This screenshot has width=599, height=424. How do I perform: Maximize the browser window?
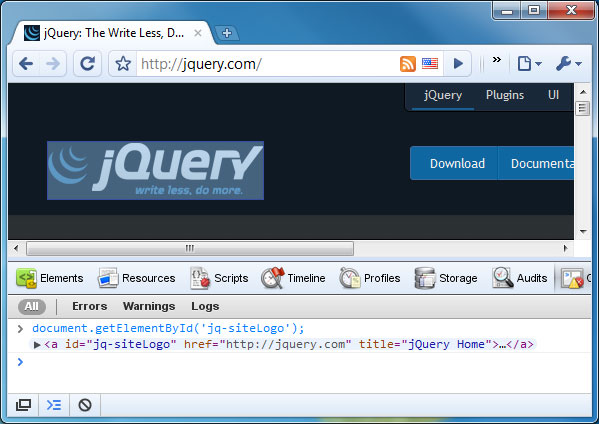point(534,10)
